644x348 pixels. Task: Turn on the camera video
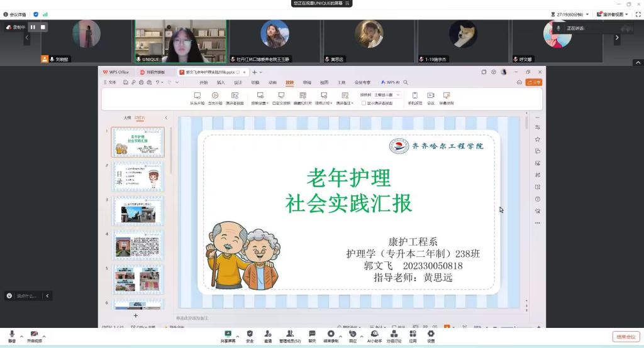pos(35,335)
